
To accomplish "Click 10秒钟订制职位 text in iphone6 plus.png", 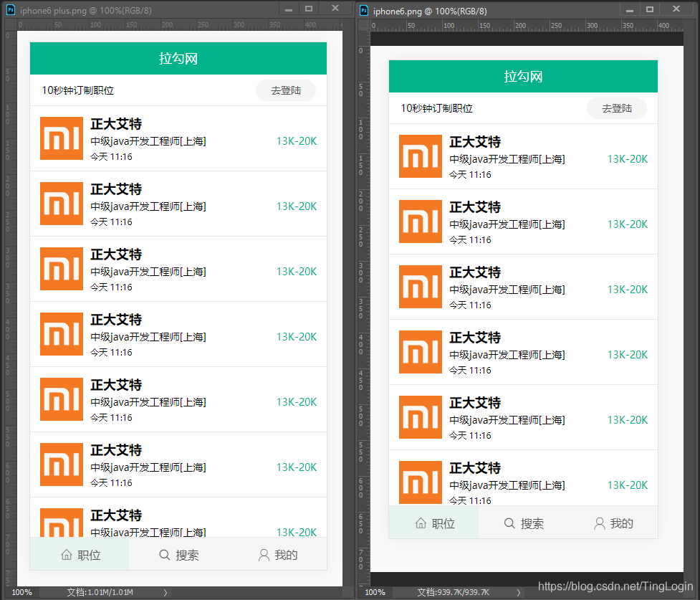I will coord(77,90).
